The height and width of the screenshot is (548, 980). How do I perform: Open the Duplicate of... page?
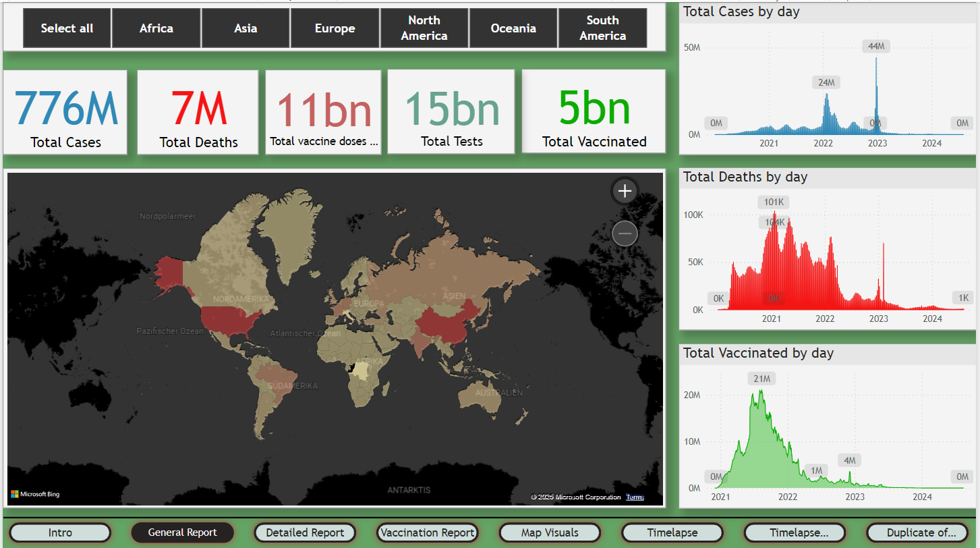click(x=917, y=532)
